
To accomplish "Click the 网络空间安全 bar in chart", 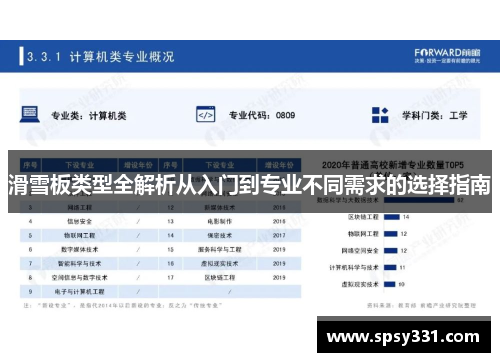I will tap(391, 250).
